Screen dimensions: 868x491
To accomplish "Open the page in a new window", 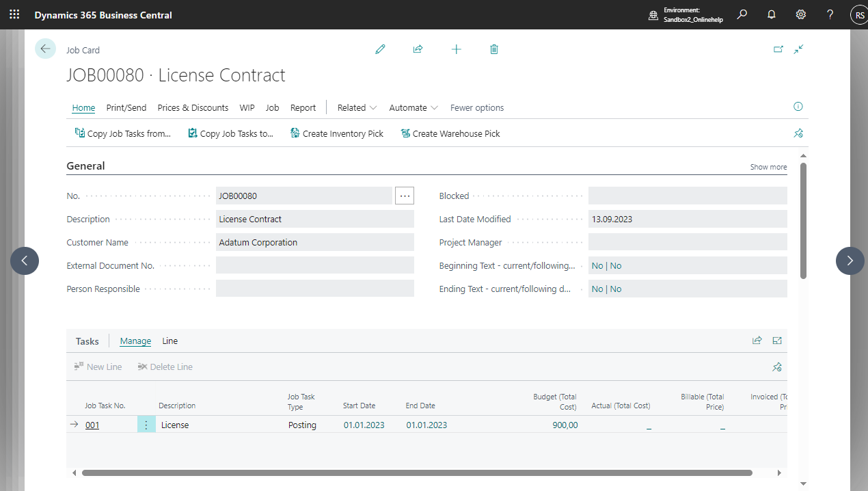I will [x=778, y=49].
